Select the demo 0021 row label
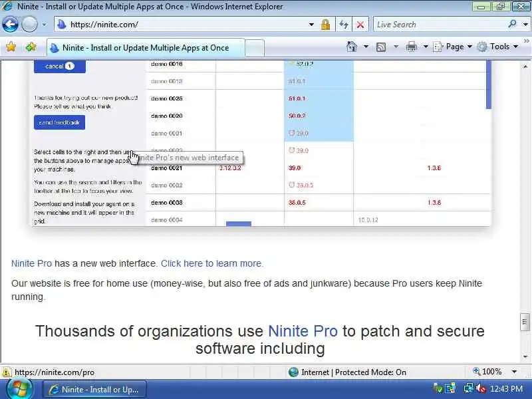The image size is (532, 399). [167, 168]
